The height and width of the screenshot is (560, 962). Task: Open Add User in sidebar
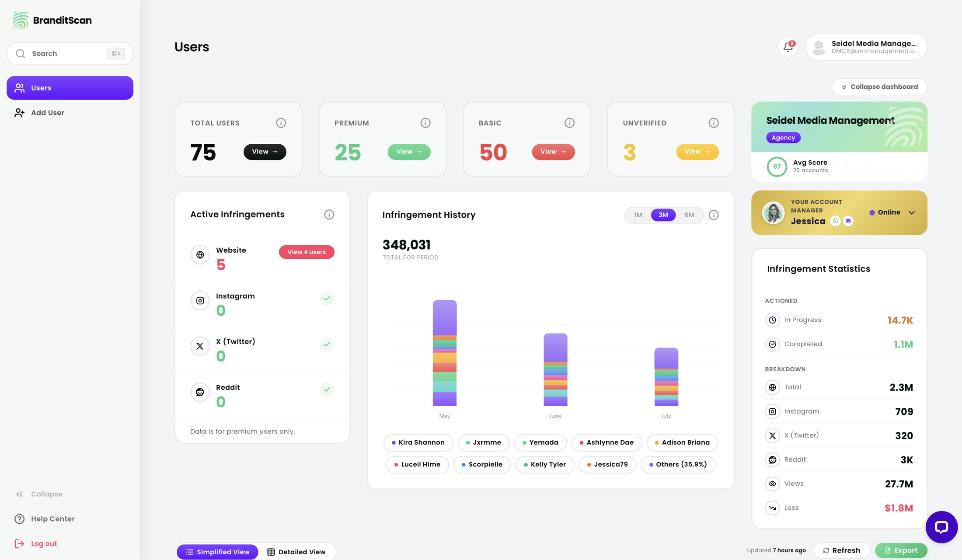(70, 113)
